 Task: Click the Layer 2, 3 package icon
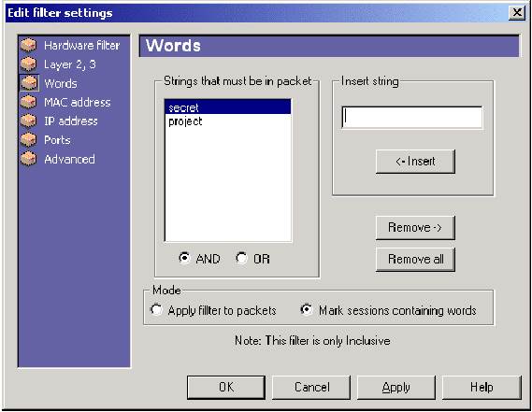tap(28, 64)
